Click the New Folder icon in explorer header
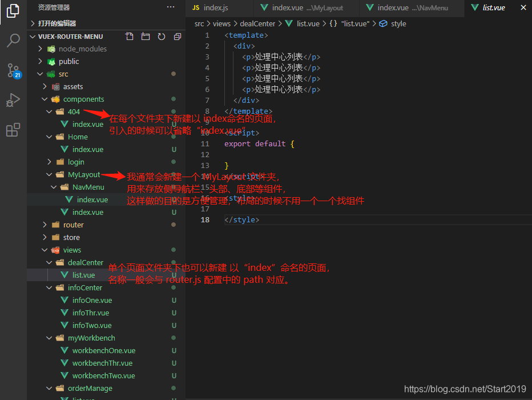This screenshot has width=532, height=400. 145,37
